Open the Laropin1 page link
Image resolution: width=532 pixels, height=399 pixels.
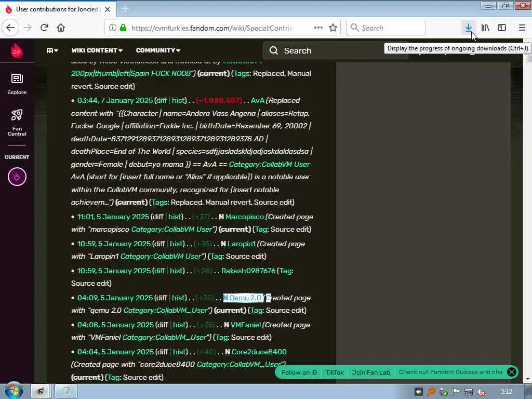tap(241, 244)
